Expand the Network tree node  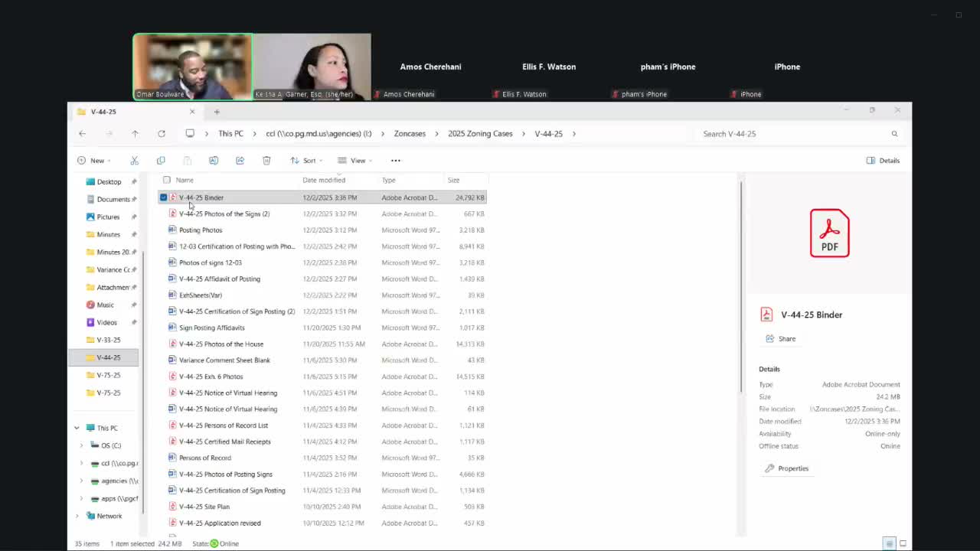point(77,516)
